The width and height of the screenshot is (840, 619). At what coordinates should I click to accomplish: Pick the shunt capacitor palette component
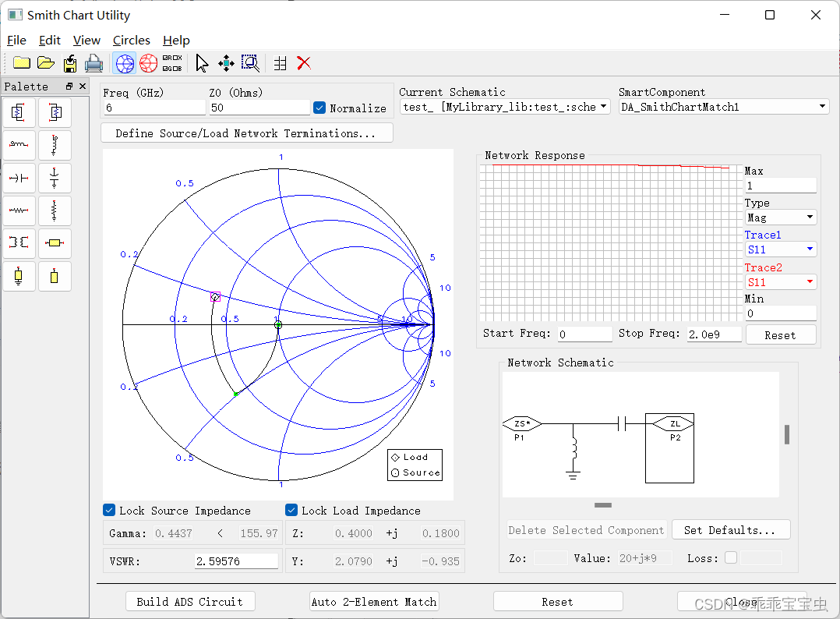pos(55,178)
